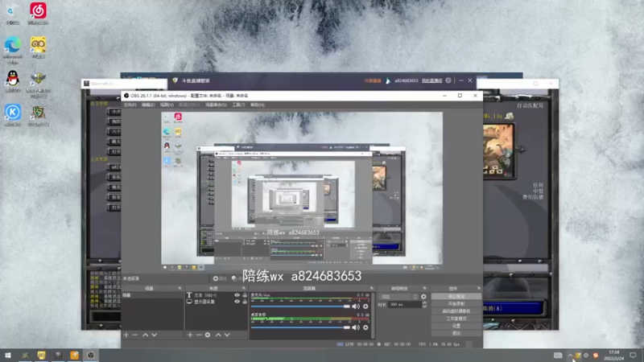
Task: Open the desktop audio settings gear in the mixer
Action: click(365, 327)
